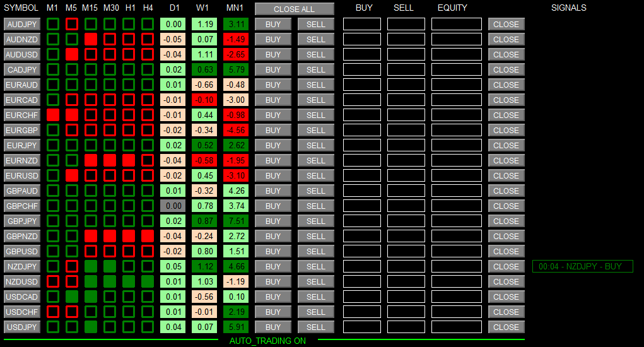Click the EURCHF M5 solid red indicator
Image resolution: width=644 pixels, height=347 pixels.
coord(72,115)
